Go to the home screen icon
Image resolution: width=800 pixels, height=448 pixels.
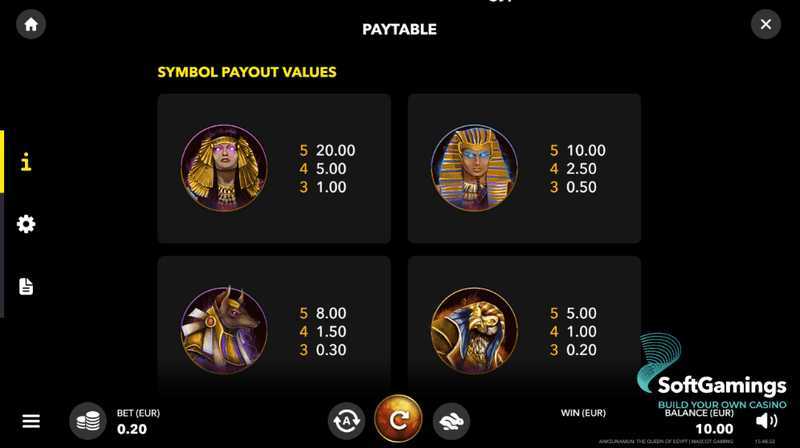(31, 24)
